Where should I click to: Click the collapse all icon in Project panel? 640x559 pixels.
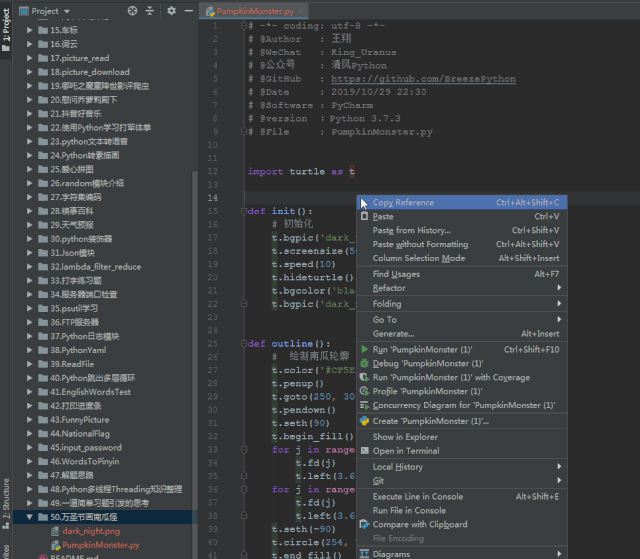(x=150, y=11)
